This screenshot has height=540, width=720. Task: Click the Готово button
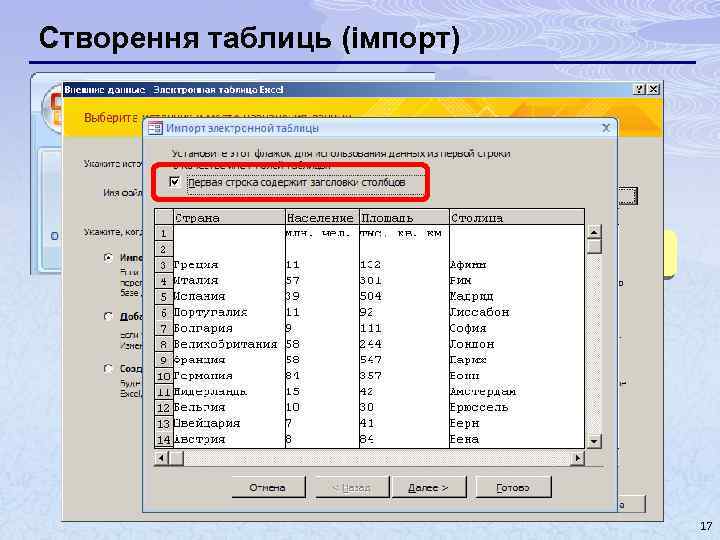click(512, 487)
